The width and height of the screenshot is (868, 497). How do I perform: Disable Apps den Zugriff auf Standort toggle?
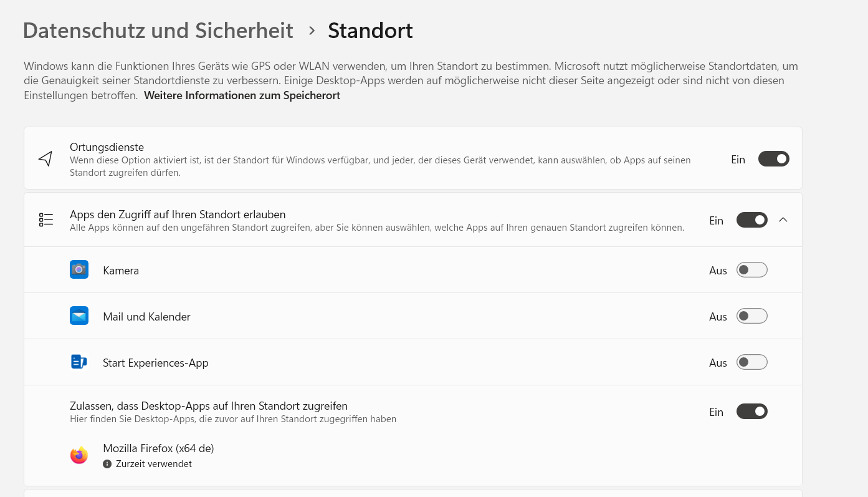tap(751, 220)
